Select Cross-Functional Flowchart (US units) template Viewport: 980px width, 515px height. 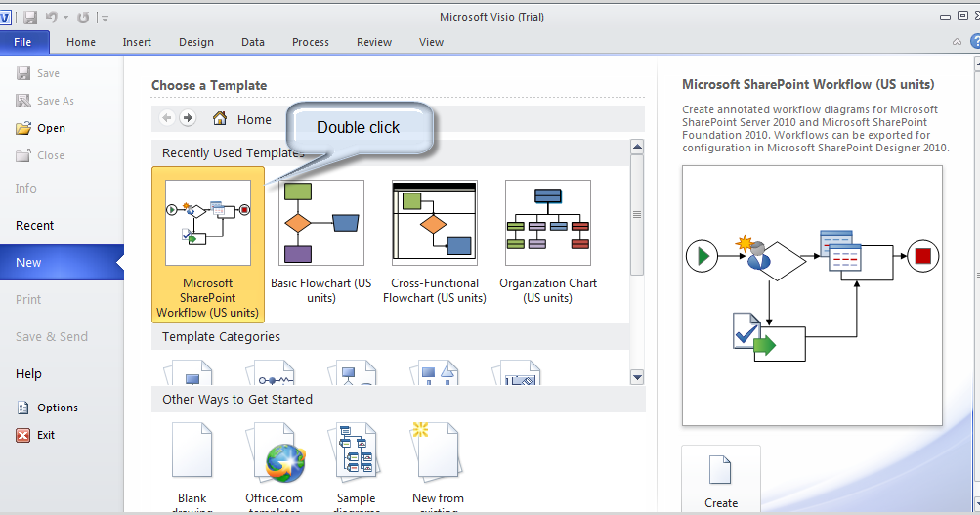pos(435,240)
